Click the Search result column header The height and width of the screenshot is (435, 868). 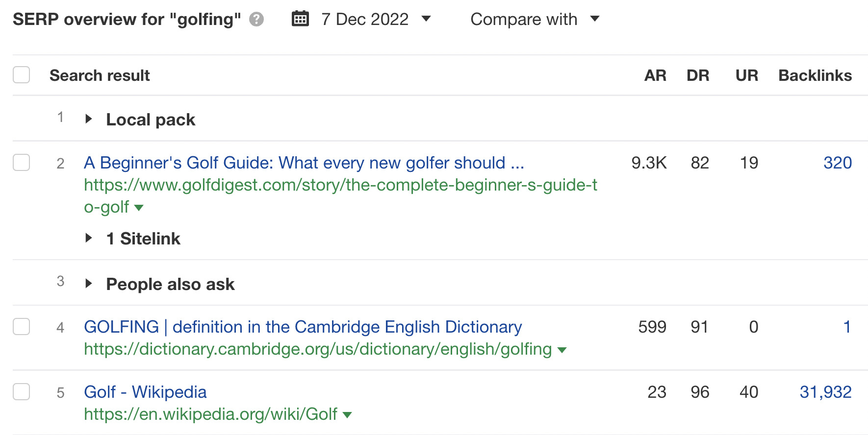click(x=99, y=75)
